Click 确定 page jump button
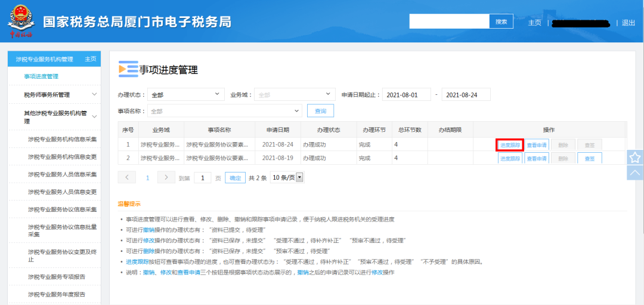This screenshot has width=644, height=305. point(236,178)
